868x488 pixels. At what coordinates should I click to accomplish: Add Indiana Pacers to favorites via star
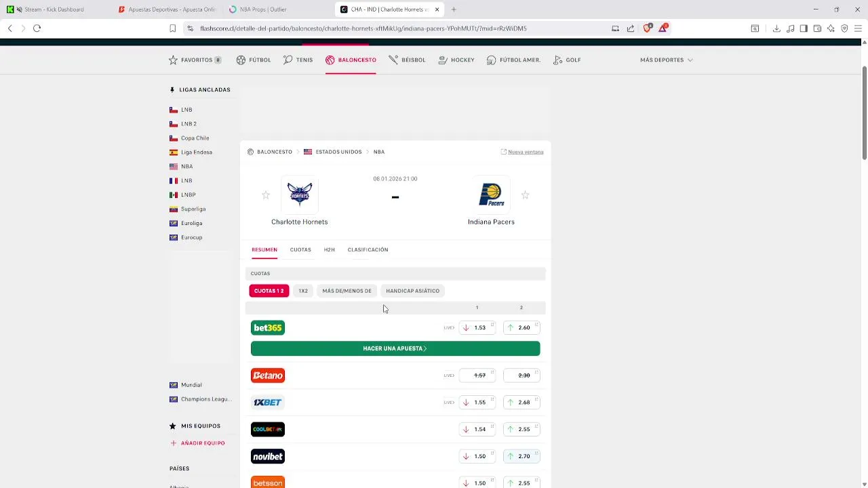click(x=525, y=195)
